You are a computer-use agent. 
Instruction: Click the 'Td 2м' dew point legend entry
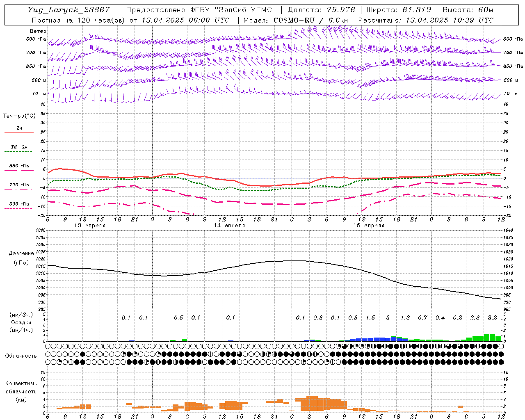click(19, 147)
